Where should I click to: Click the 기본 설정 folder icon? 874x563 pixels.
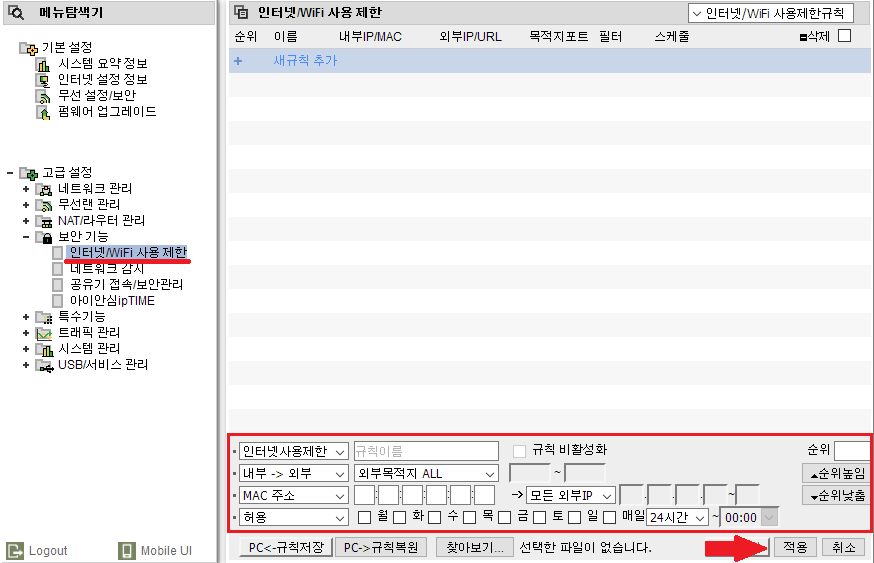28,48
